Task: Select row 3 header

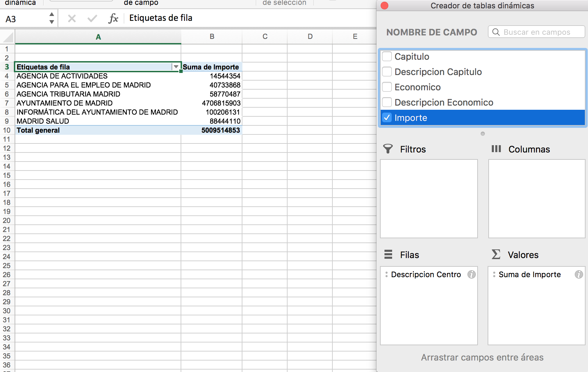Action: point(7,67)
